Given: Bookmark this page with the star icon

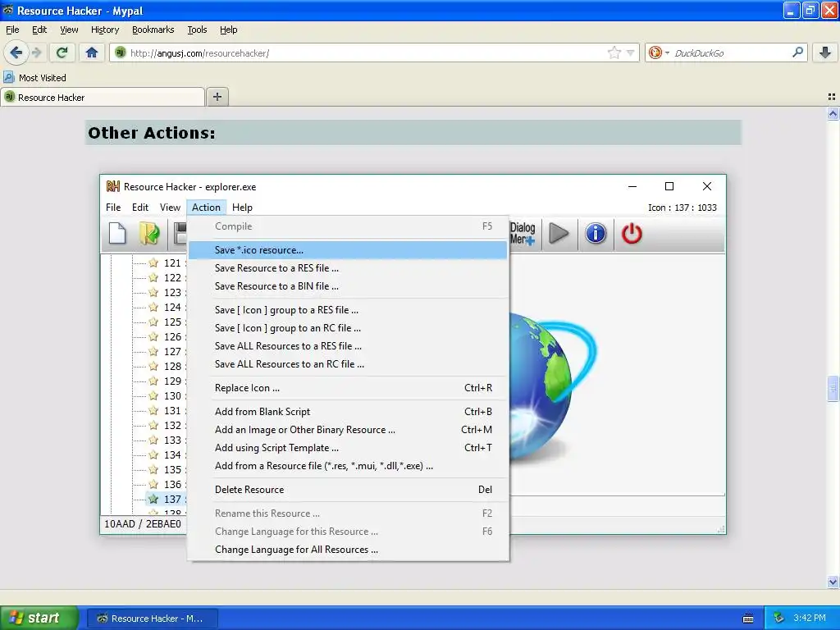Looking at the screenshot, I should pyautogui.click(x=614, y=52).
